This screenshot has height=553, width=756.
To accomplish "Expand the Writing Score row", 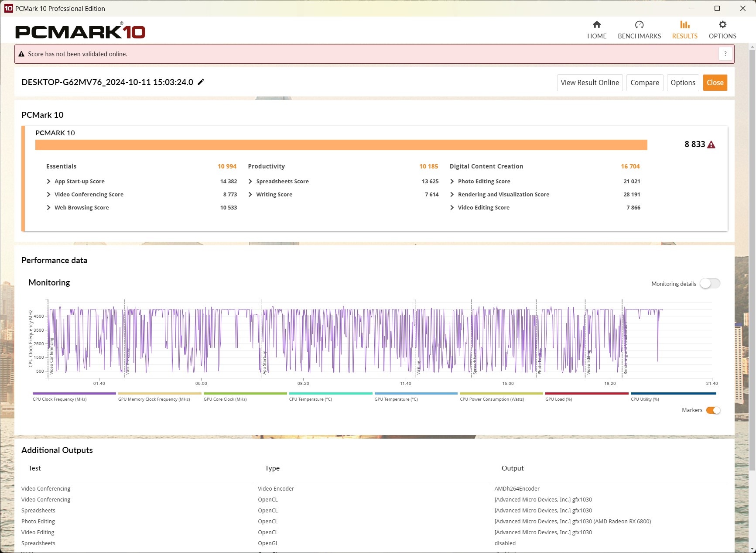I will tap(250, 195).
